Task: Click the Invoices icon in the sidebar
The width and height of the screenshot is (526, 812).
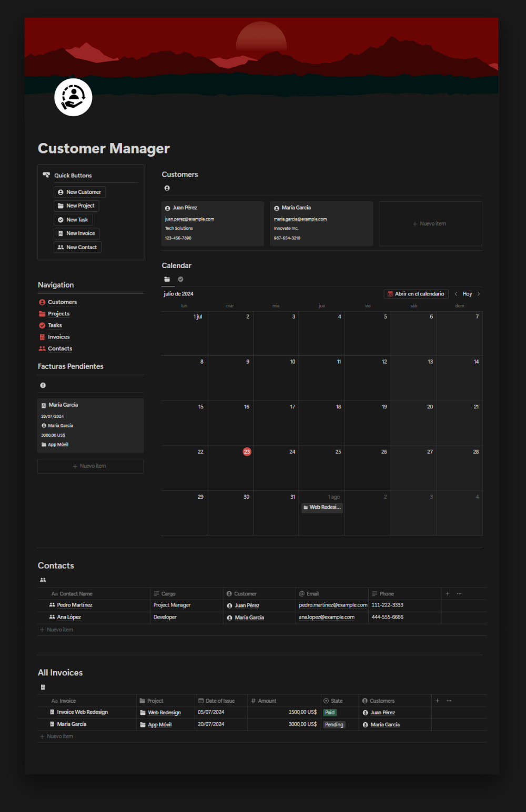Action: pos(42,336)
